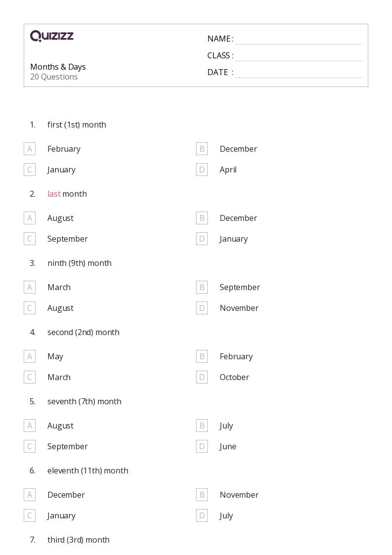
Task: Mark box A December in question 6
Action: click(x=30, y=495)
